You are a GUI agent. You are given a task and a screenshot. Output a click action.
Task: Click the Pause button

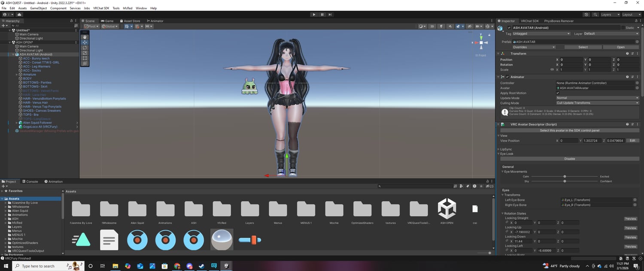[x=322, y=15]
